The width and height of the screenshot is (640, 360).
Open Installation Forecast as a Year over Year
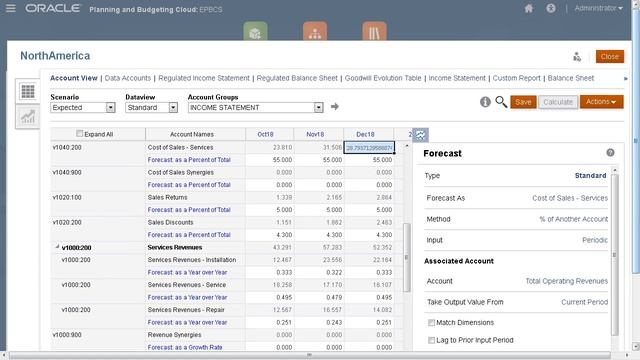coord(187,272)
